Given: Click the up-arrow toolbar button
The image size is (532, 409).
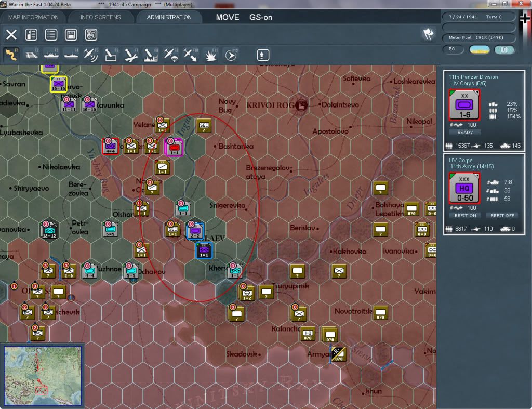Looking at the screenshot, I should (262, 55).
